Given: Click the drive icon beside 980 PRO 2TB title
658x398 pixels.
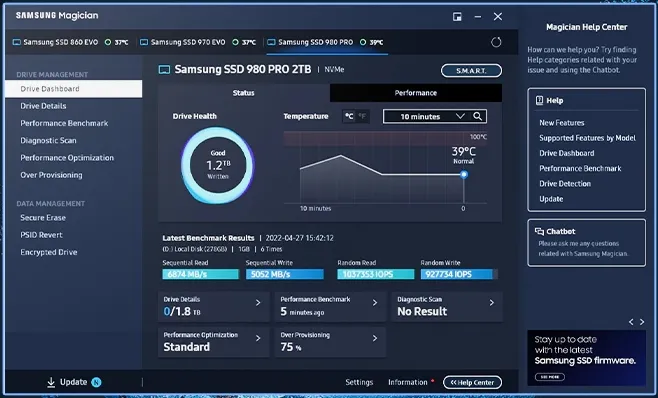Looking at the screenshot, I should pyautogui.click(x=164, y=70).
